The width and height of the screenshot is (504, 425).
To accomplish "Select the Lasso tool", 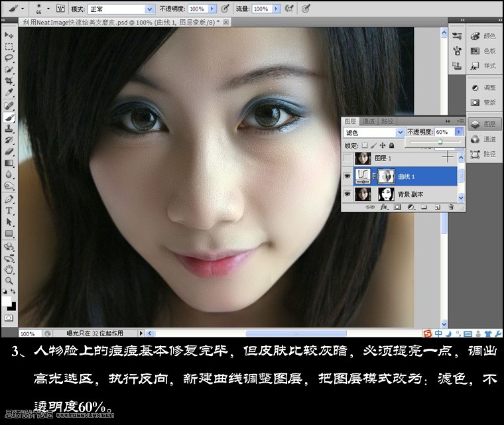I will (9, 58).
